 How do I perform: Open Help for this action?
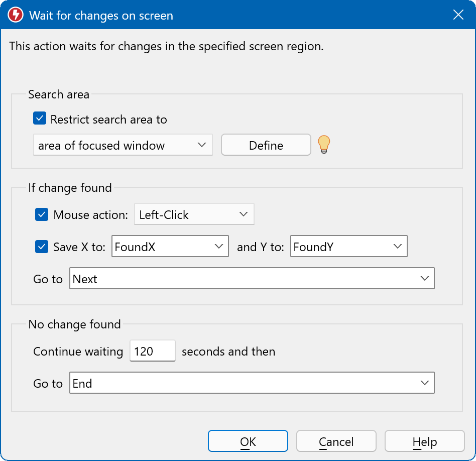coord(425,441)
